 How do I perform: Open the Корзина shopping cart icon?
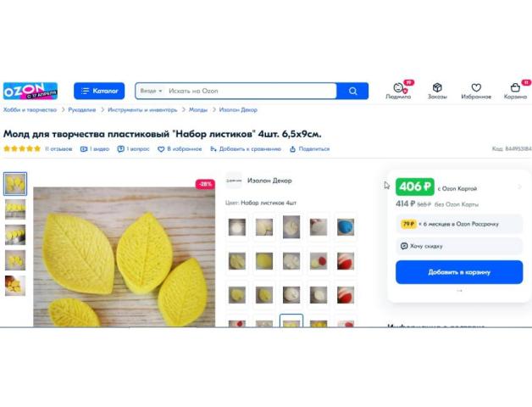pyautogui.click(x=515, y=87)
